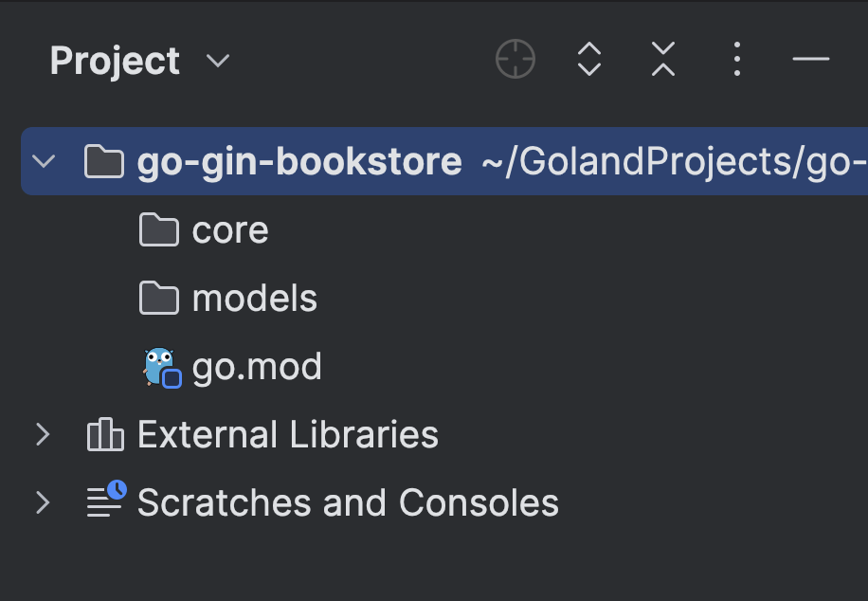This screenshot has height=601, width=868.
Task: Select the models folder label
Action: coord(255,299)
